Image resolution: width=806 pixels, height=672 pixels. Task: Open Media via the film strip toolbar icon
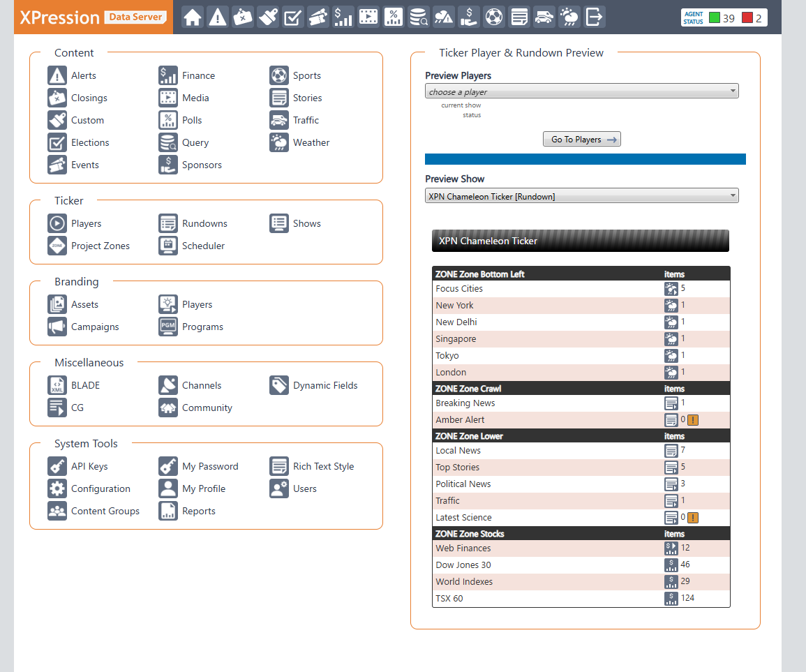pos(368,17)
